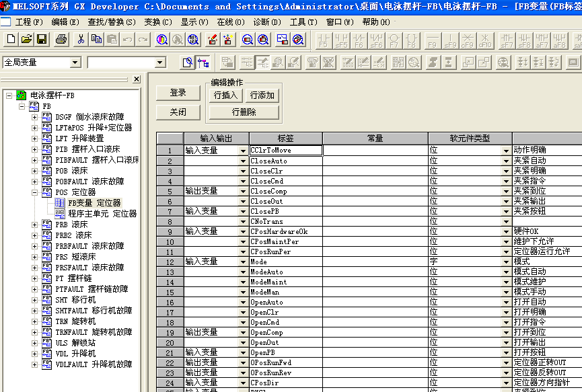
Task: Click the Open project folder icon
Action: point(26,40)
